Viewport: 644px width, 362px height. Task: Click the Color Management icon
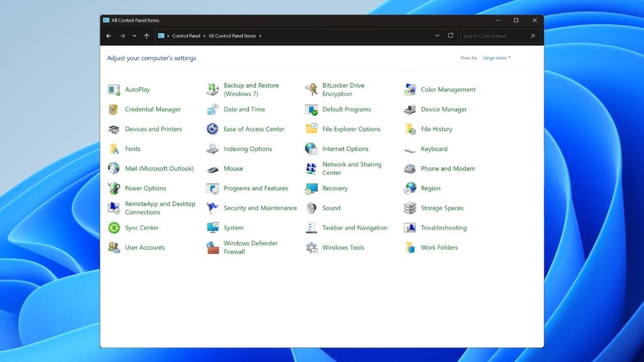point(410,90)
